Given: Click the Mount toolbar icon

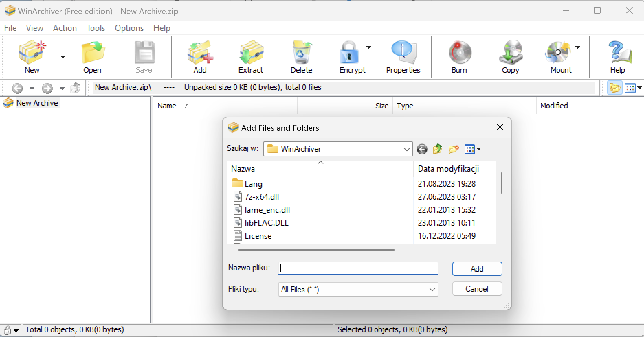Looking at the screenshot, I should pyautogui.click(x=557, y=53).
